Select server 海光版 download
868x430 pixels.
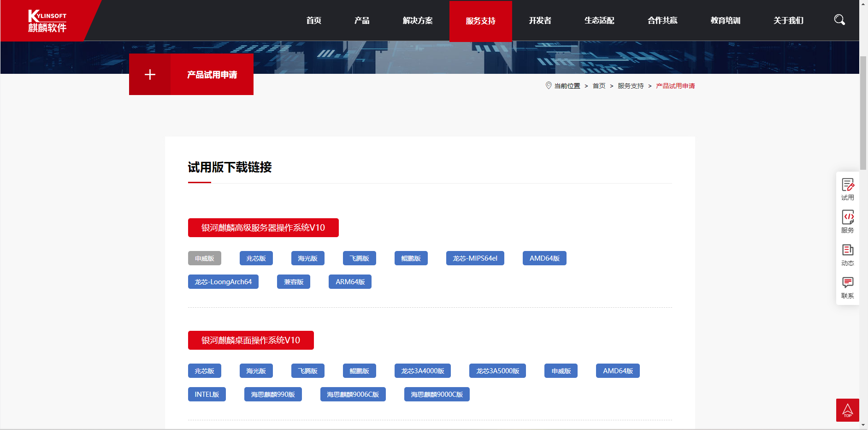point(308,258)
